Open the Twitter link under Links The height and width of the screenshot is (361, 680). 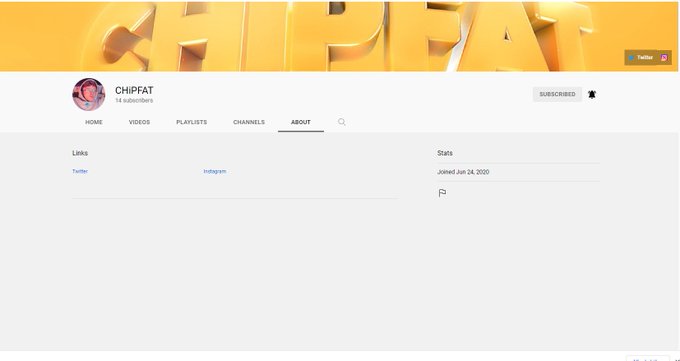click(x=80, y=171)
